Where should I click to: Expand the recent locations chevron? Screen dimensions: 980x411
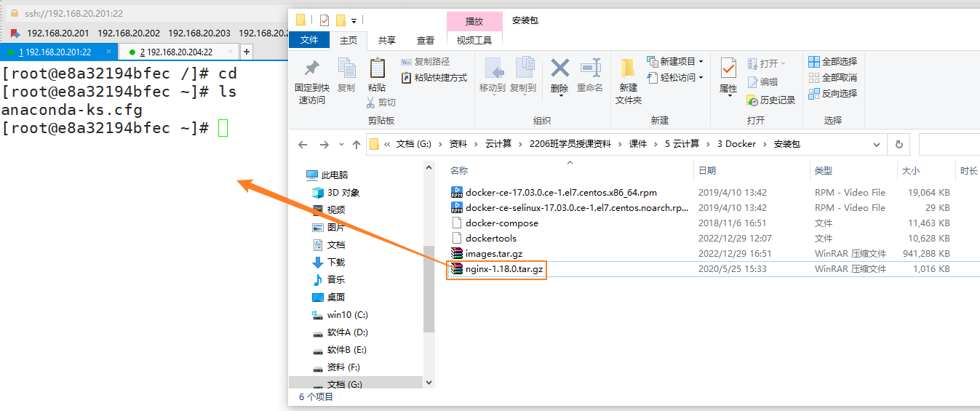click(x=340, y=144)
